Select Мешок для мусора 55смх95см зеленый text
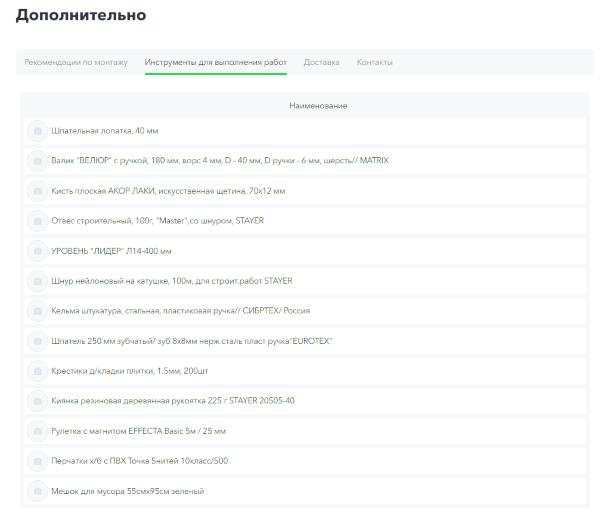The image size is (600, 525). coord(127,491)
